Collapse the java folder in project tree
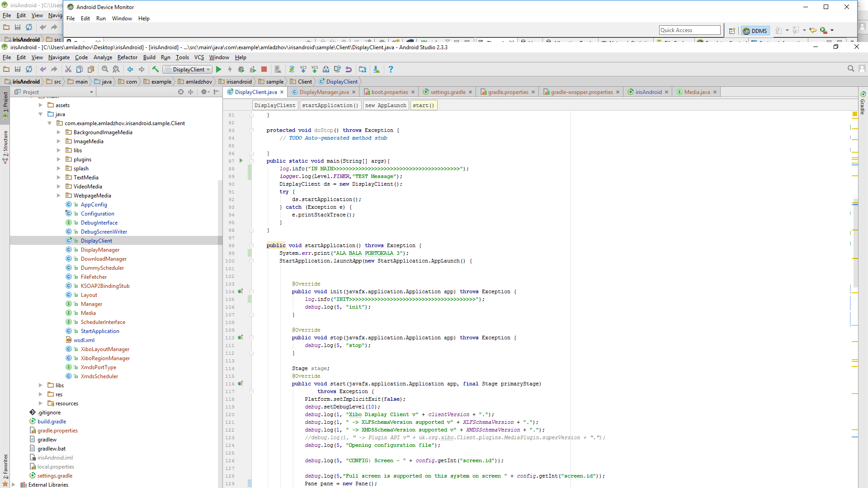Screen dimensions: 868x488 pyautogui.click(x=41, y=114)
